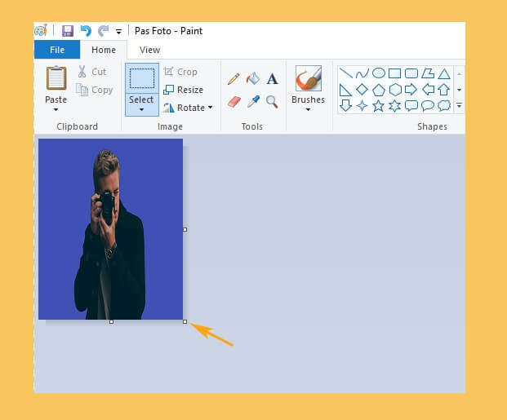The image size is (507, 420).
Task: Click the Copy button
Action: click(94, 90)
